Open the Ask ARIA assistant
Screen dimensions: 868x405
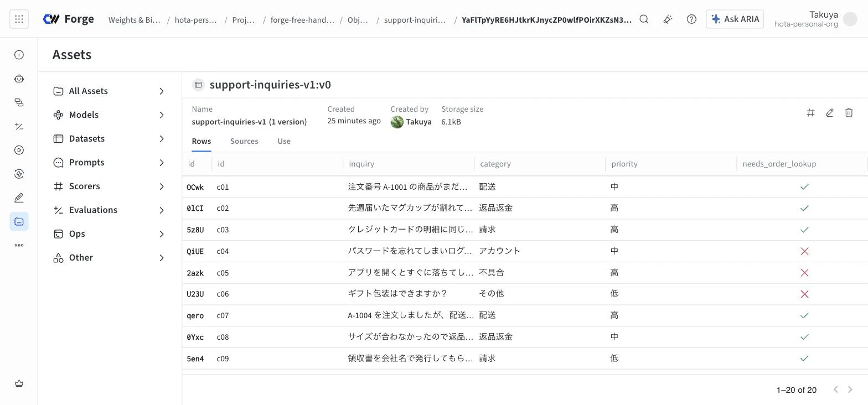tap(735, 19)
